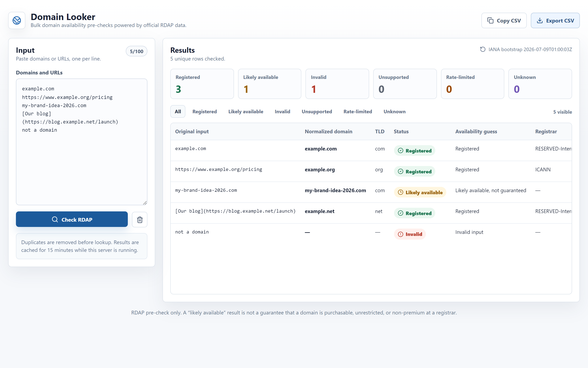Screen dimensions: 588x368
Task: Click the Registered badge in the example.org row
Action: pos(414,172)
